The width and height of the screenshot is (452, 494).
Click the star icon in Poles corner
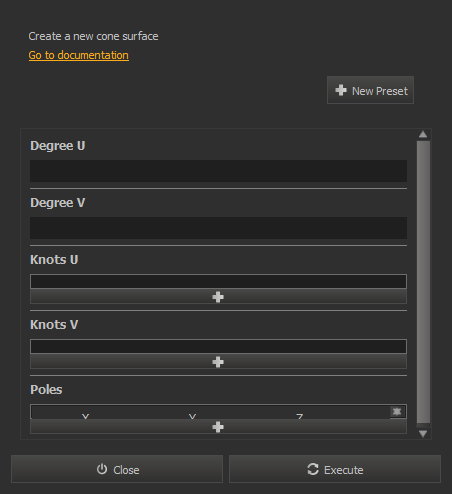tap(397, 412)
